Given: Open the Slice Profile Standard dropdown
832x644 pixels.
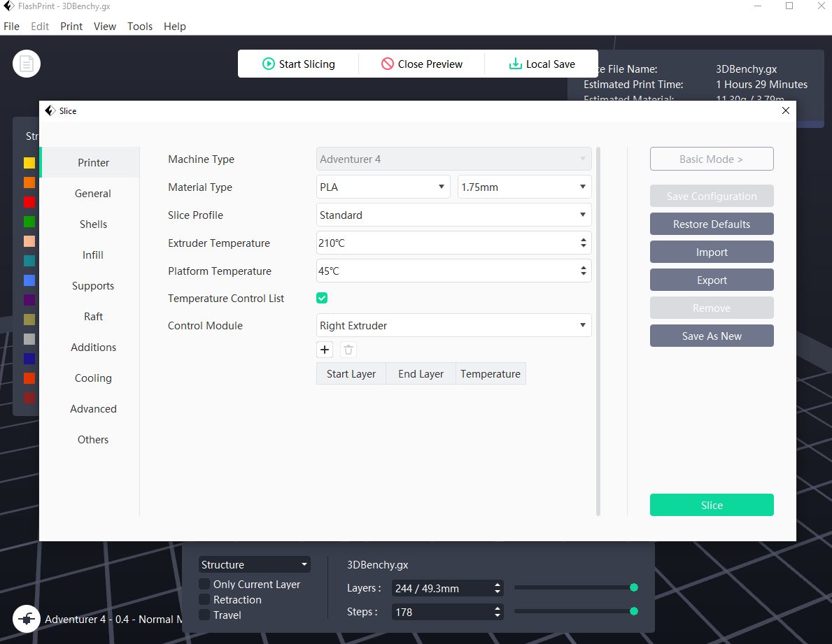Looking at the screenshot, I should 453,215.
